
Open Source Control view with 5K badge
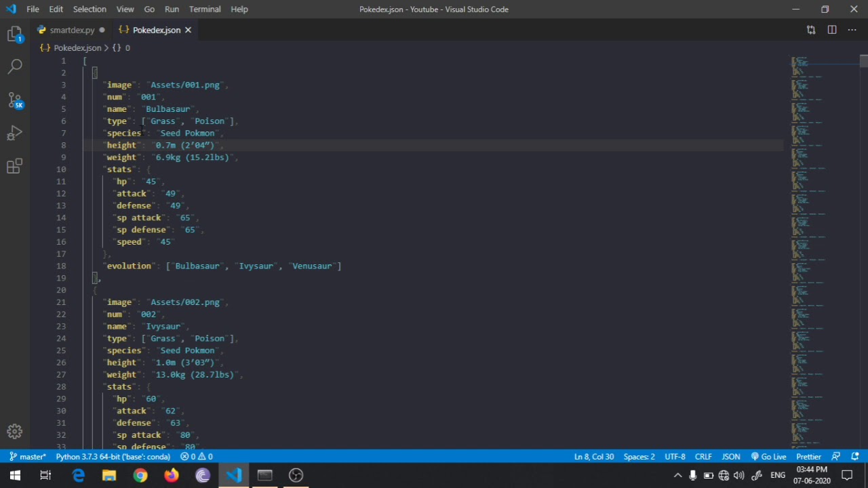click(15, 100)
